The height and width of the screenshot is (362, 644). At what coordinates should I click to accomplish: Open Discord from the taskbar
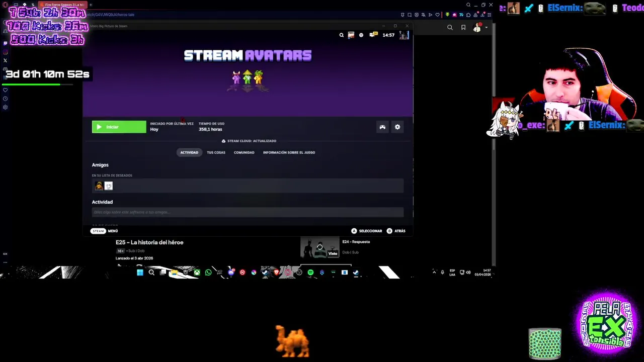click(231, 273)
